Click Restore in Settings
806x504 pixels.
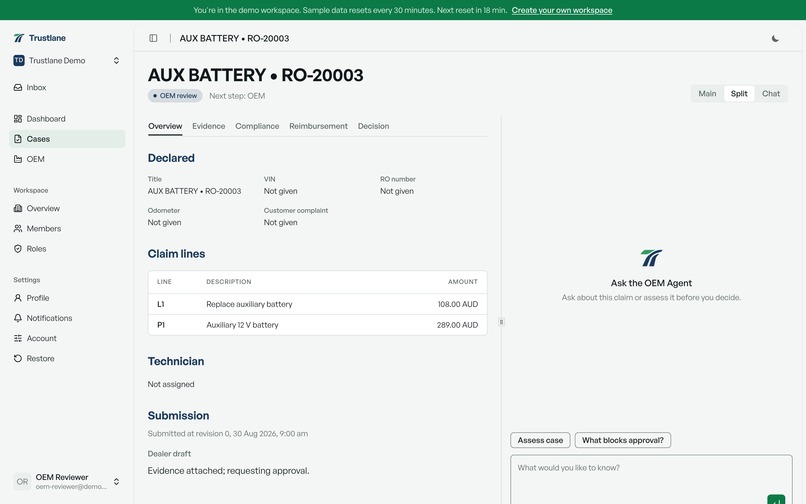point(67,358)
